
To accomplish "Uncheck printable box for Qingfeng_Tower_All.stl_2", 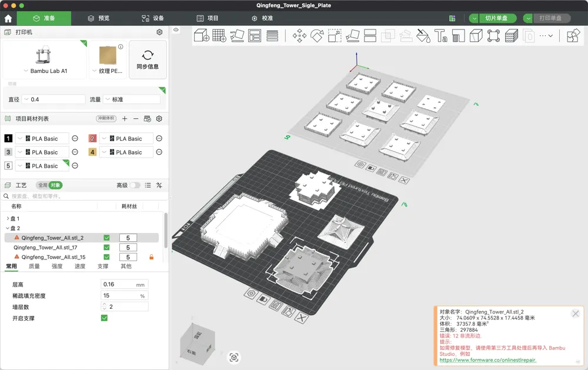I will (x=106, y=238).
